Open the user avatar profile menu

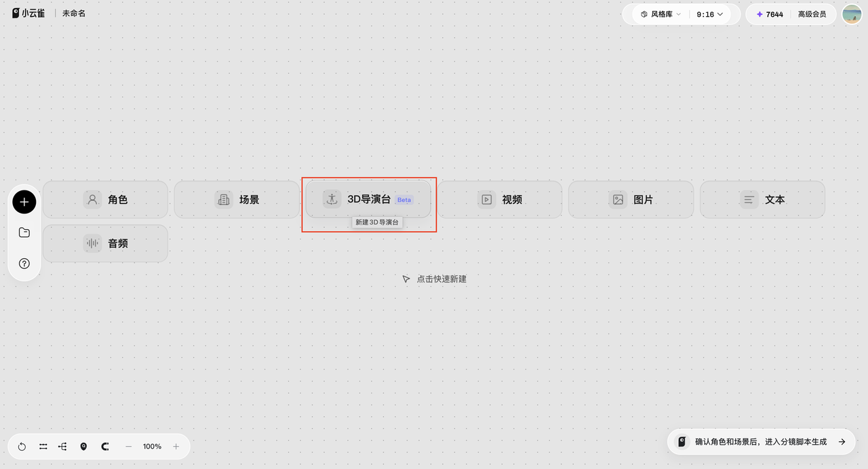click(852, 14)
